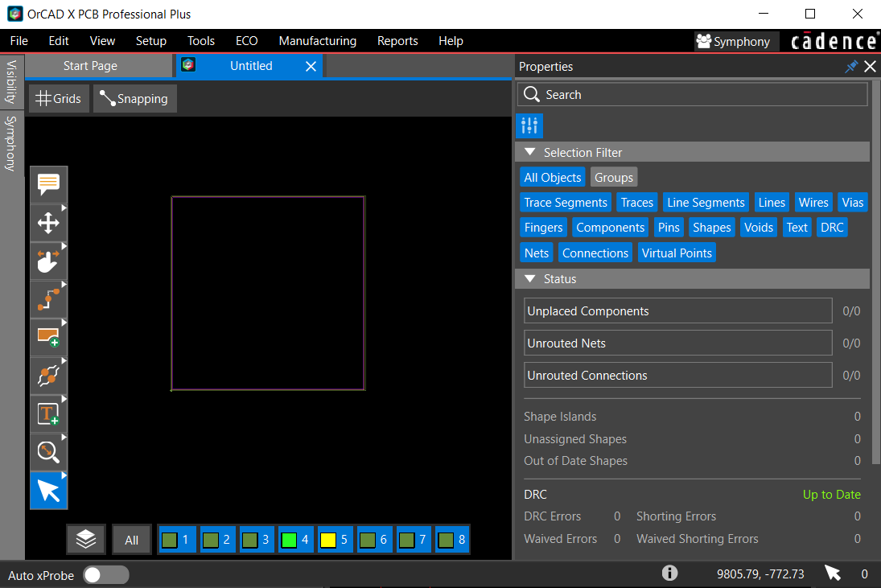881x588 pixels.
Task: Activate the zoom magnifier tool
Action: pyautogui.click(x=48, y=452)
